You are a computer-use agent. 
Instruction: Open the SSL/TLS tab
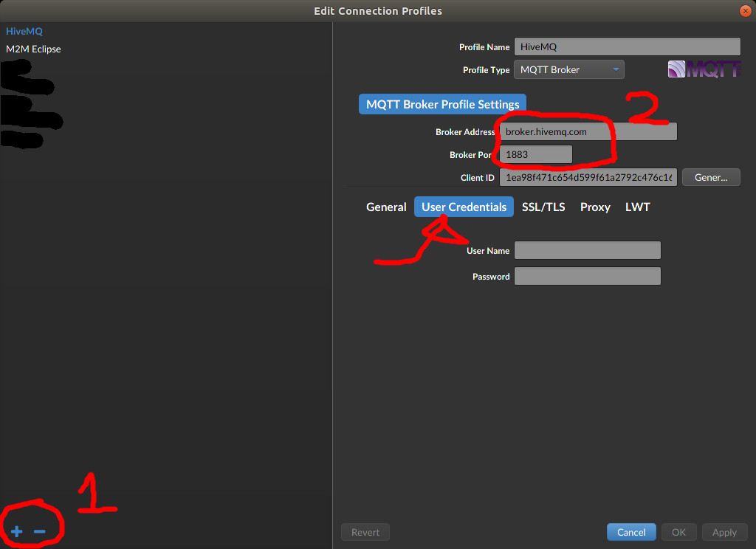pos(543,207)
